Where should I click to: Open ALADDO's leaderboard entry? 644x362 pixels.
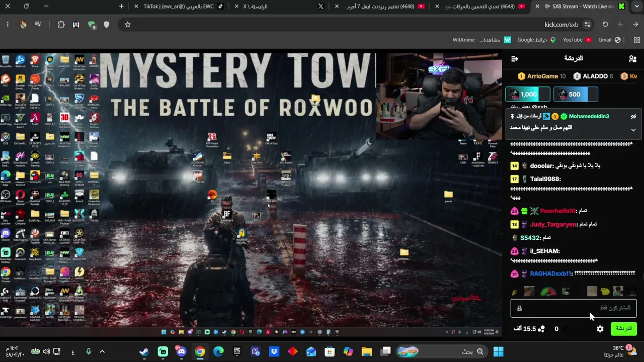(x=594, y=76)
